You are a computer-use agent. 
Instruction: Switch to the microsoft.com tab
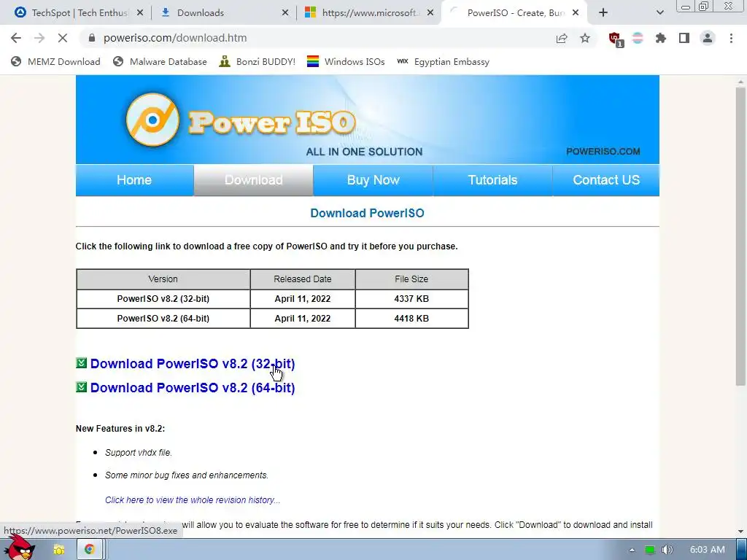[x=369, y=13]
